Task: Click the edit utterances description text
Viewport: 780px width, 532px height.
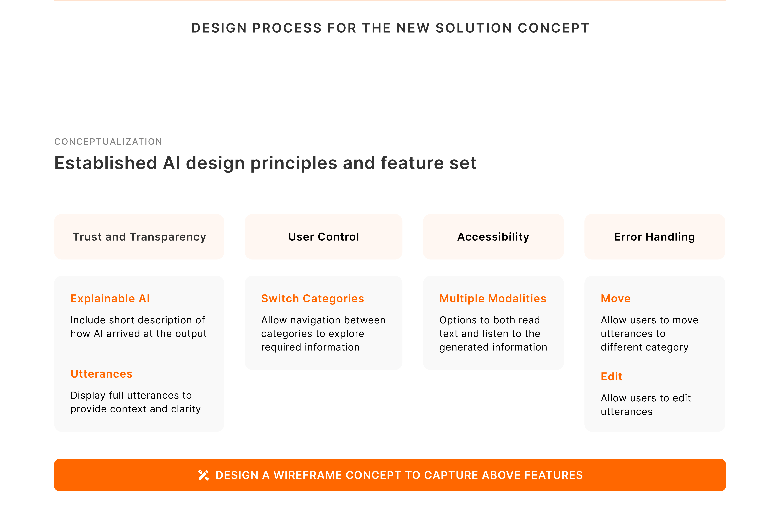Action: coord(645,404)
